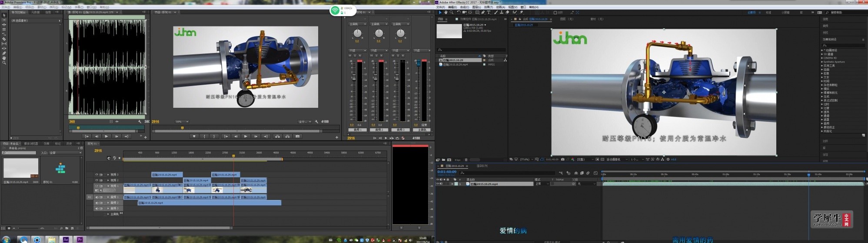Play the Premiere program monitor

pyautogui.click(x=246, y=136)
